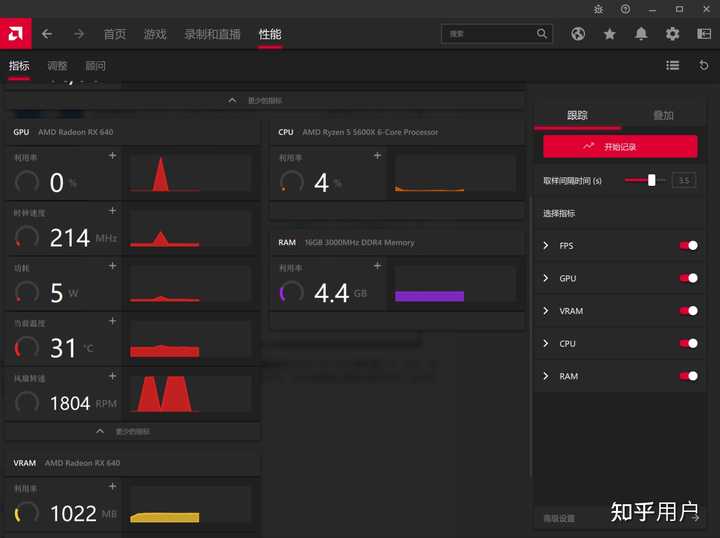
Task: Click the fan speed graph
Action: [x=191, y=393]
